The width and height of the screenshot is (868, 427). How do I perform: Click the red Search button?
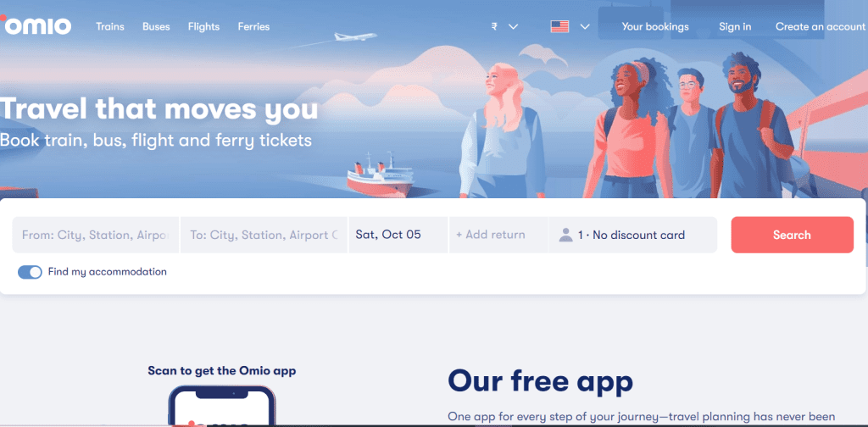point(793,235)
